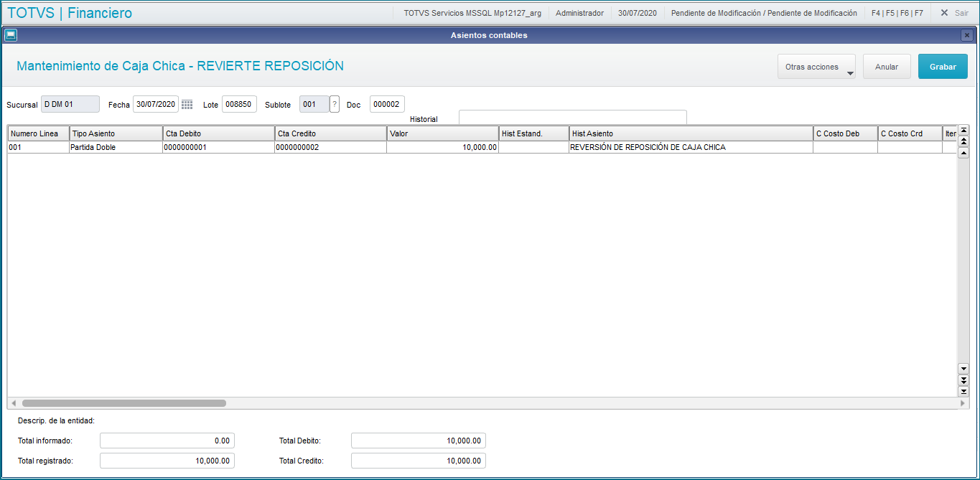Screen dimensions: 980x480
Task: Jump to first row with top grid arrow
Action: click(x=963, y=131)
